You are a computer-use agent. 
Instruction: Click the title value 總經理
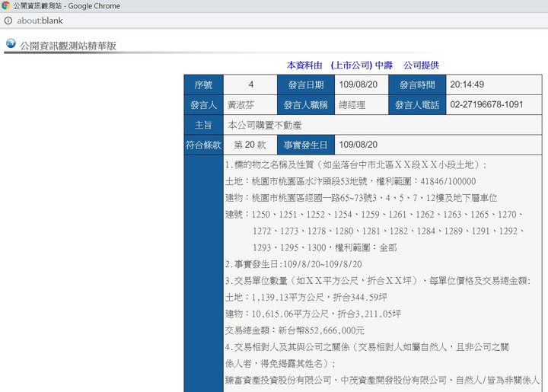click(352, 105)
